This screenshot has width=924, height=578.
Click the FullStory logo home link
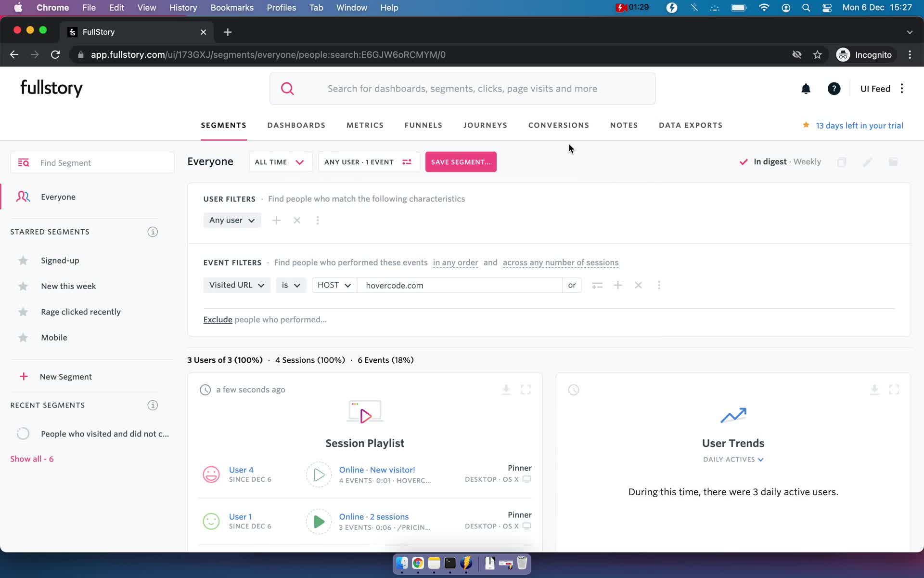coord(51,89)
